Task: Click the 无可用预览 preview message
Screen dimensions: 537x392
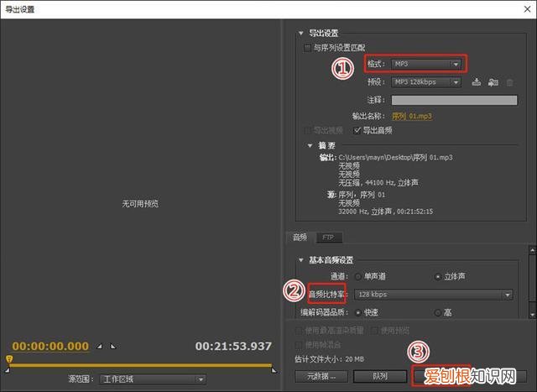Action: point(140,204)
